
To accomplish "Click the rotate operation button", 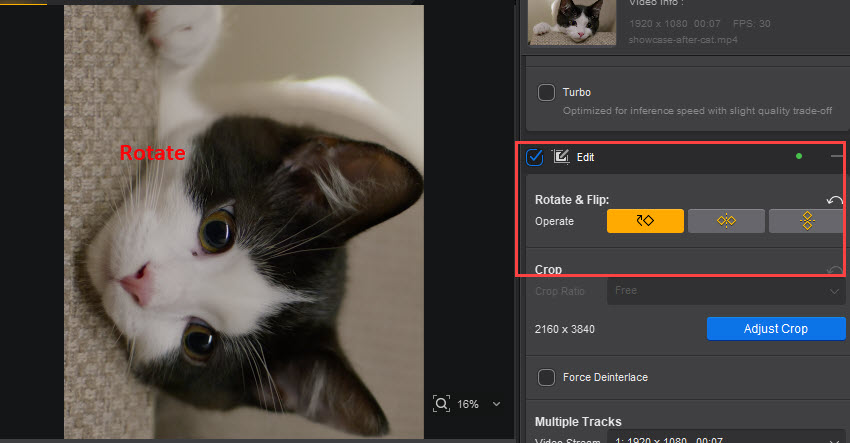I will click(x=645, y=221).
